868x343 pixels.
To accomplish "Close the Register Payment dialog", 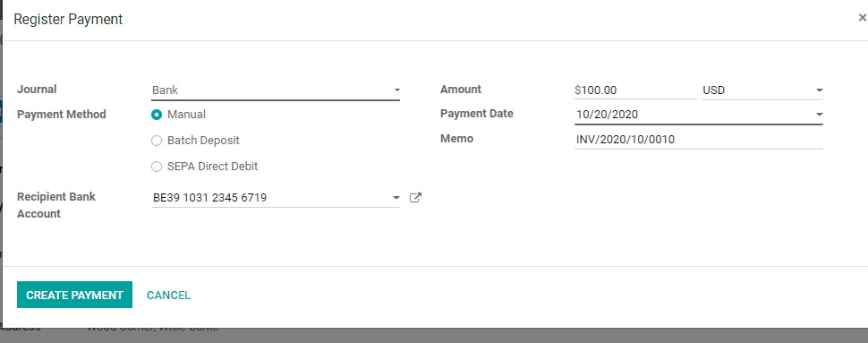I will pyautogui.click(x=862, y=18).
